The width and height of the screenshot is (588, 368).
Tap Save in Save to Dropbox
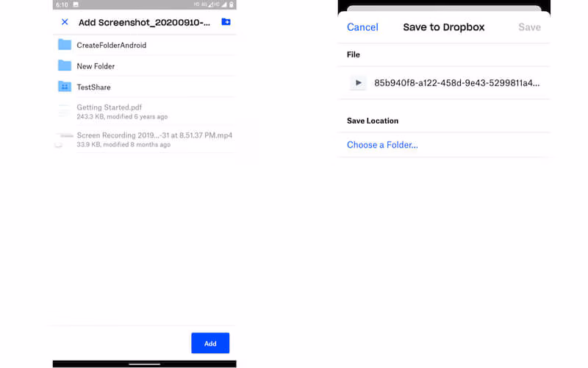click(529, 27)
